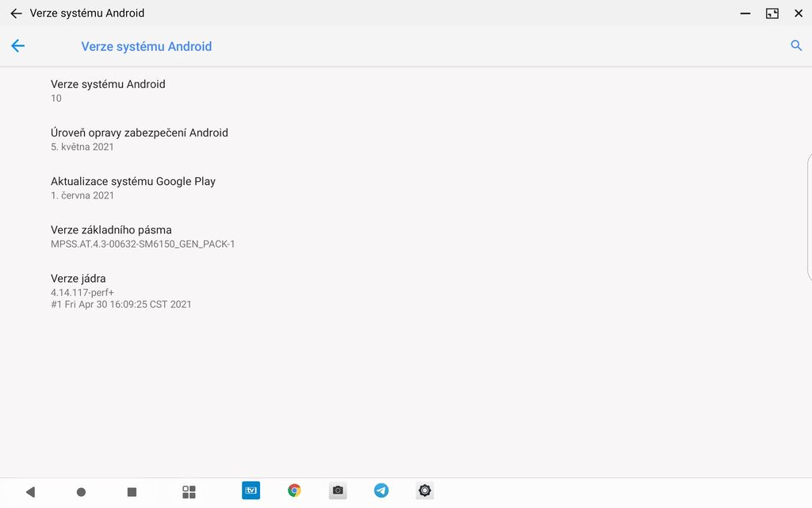Viewport: 812px width, 508px height.
Task: Open the app drawer grid icon
Action: tap(189, 491)
